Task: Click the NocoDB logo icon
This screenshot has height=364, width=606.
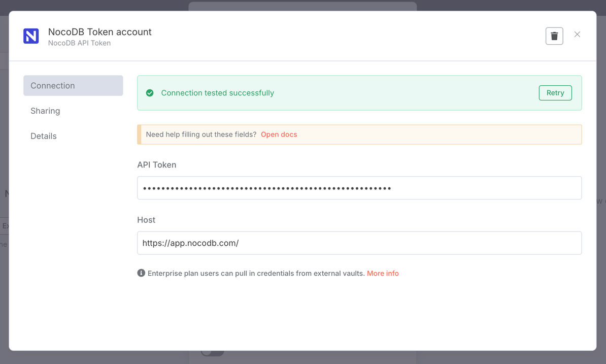Action: (31, 36)
